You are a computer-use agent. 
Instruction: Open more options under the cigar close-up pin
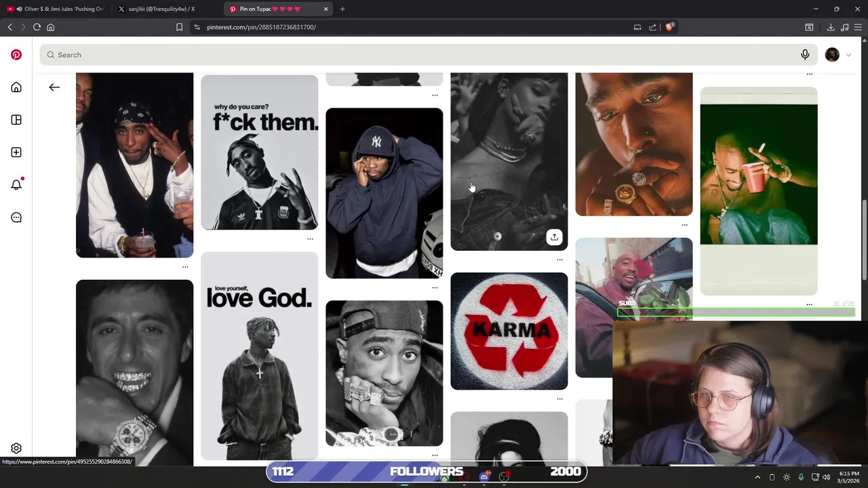(684, 225)
